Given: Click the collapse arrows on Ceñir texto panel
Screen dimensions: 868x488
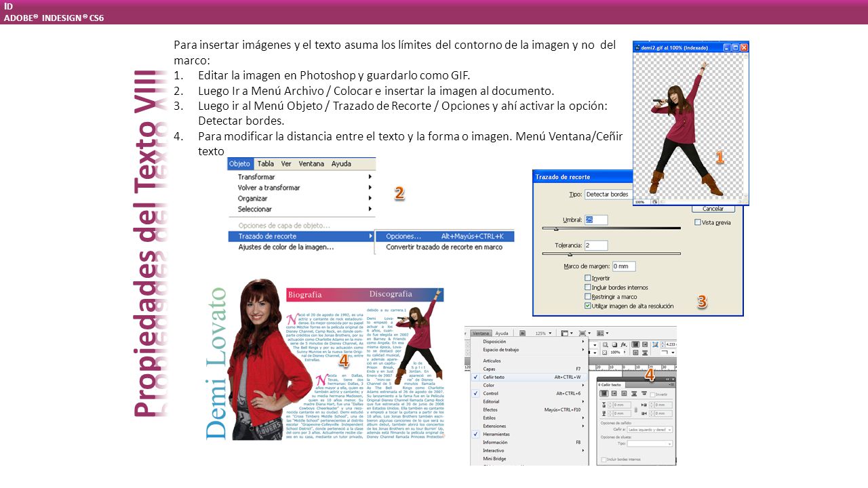Looking at the screenshot, I should tap(667, 379).
